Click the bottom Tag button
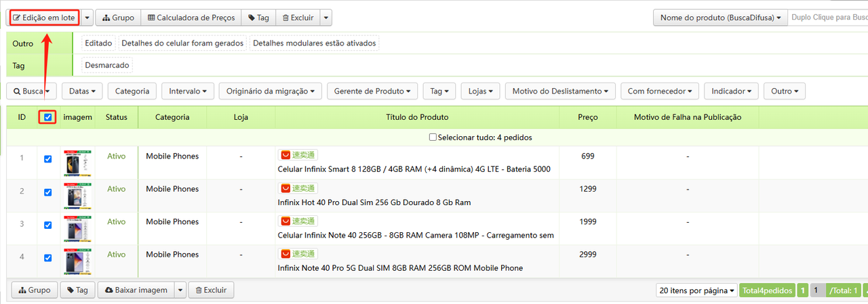Image resolution: width=868 pixels, height=304 pixels. point(77,290)
